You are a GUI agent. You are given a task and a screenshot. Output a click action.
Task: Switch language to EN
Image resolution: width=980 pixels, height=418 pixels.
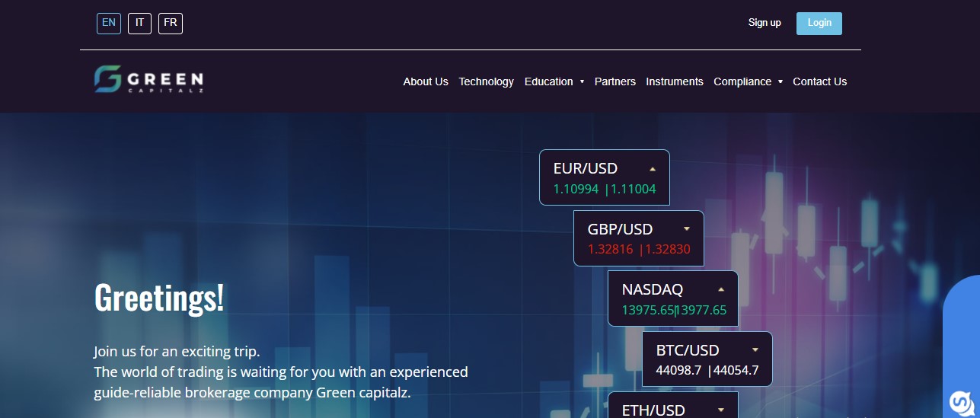coord(109,23)
